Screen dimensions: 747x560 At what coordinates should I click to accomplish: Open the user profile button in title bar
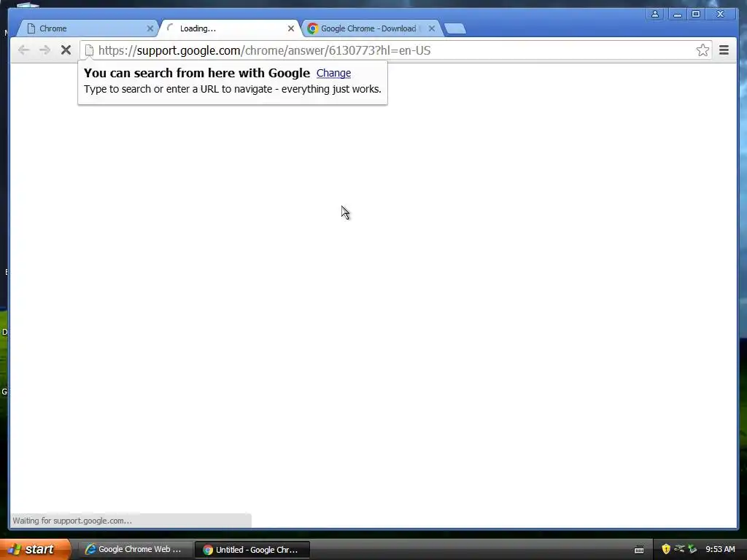[655, 15]
